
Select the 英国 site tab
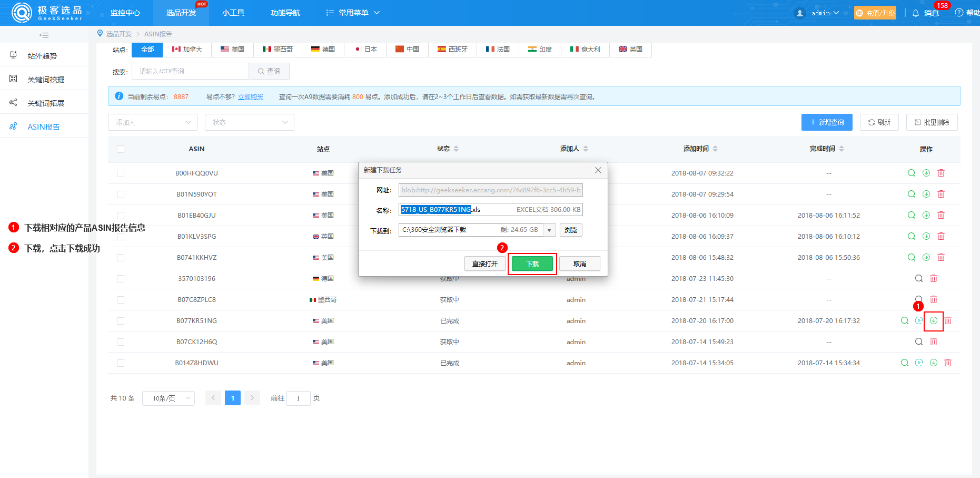[630, 50]
